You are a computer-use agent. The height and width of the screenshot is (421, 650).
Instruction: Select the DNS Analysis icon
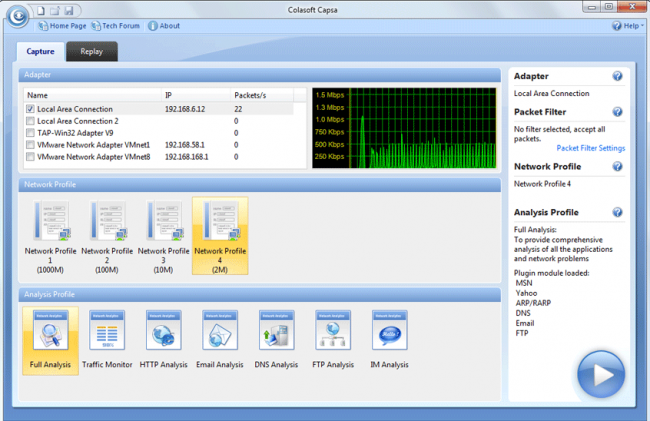[x=275, y=328]
